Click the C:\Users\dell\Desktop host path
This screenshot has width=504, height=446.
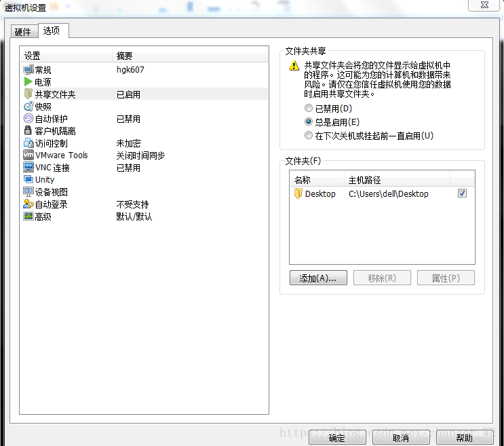click(x=388, y=193)
